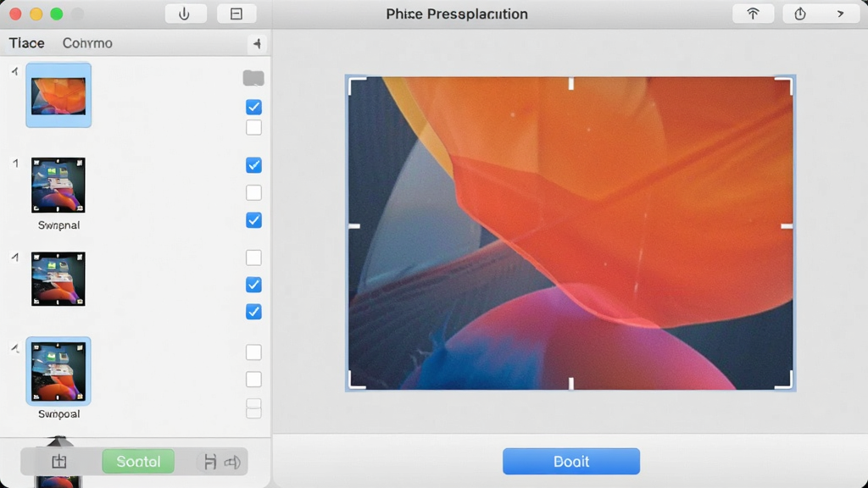Click the save disk icon at bottom
Screen dimensions: 868x488
click(210, 462)
